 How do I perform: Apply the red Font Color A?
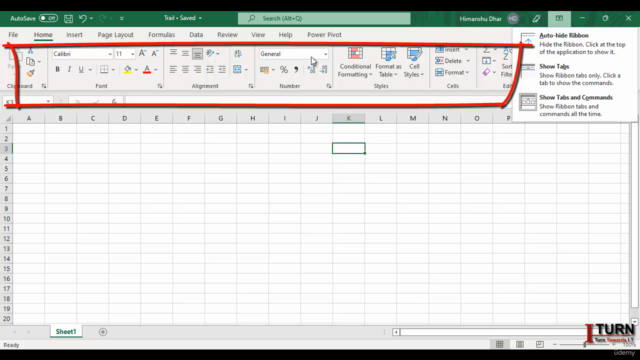(x=147, y=69)
